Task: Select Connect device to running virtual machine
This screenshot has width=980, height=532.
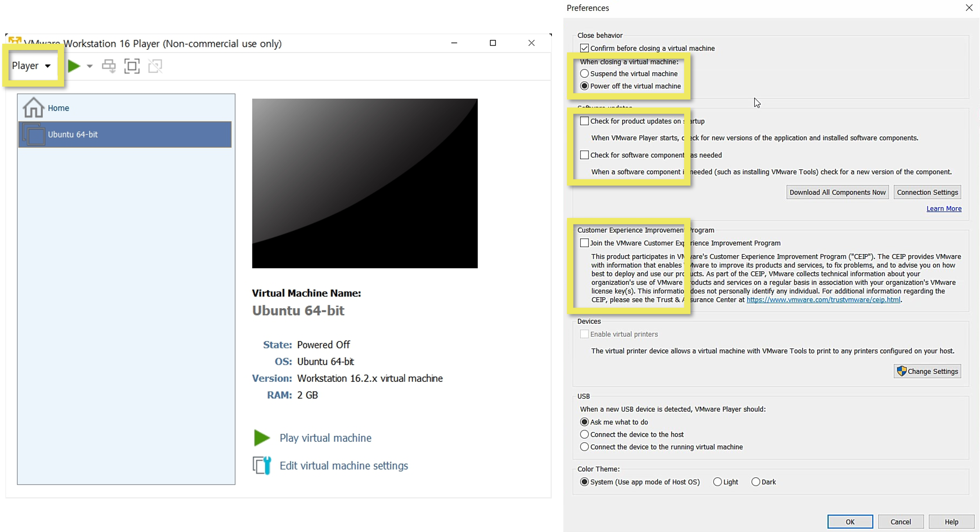Action: pyautogui.click(x=584, y=447)
